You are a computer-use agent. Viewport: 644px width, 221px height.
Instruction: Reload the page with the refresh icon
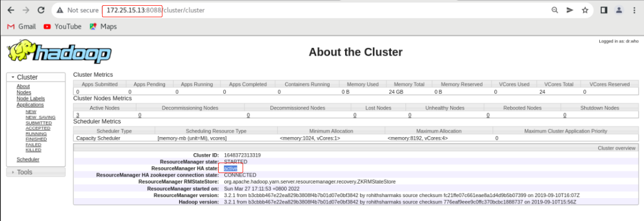click(x=41, y=10)
